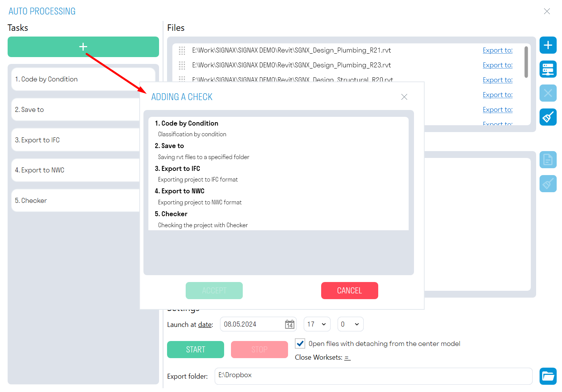Select the SGNX_Design_Plumbing_R21.rvt file path
This screenshot has width=562, height=392.
291,50
